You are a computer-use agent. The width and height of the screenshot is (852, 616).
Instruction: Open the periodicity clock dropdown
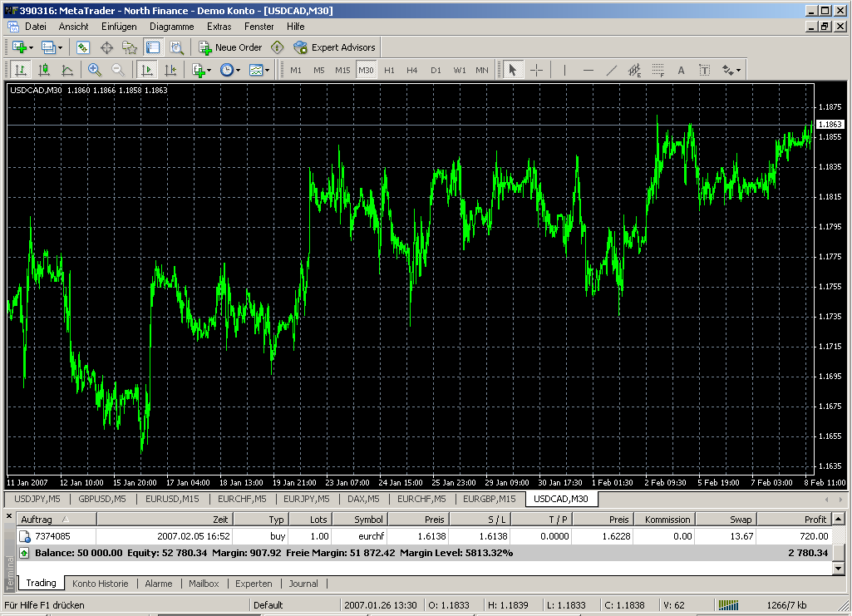(230, 70)
